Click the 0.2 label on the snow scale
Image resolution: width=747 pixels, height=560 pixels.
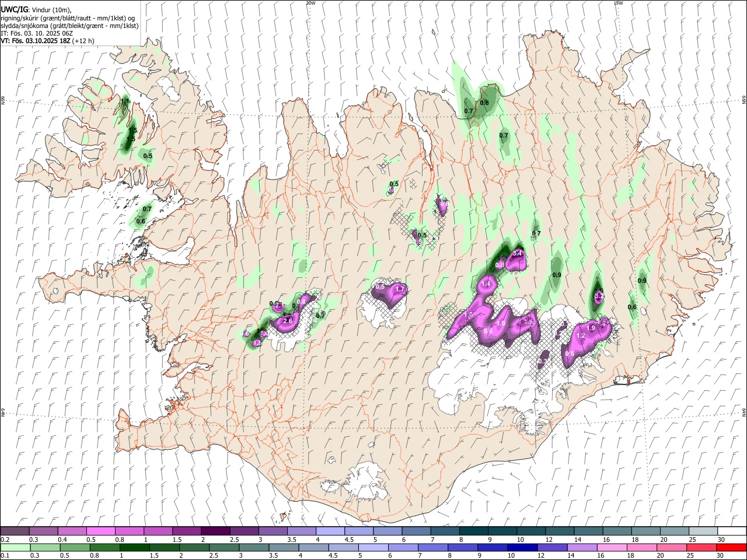5,540
